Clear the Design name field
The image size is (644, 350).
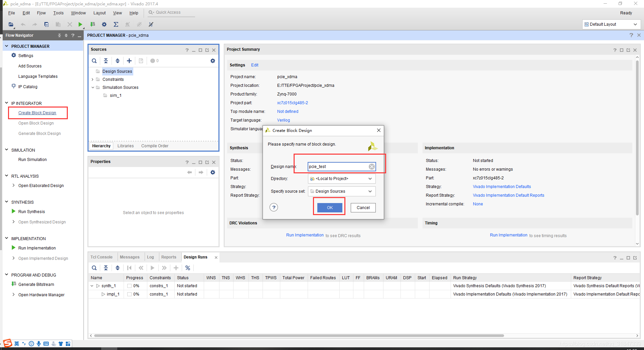coord(371,167)
